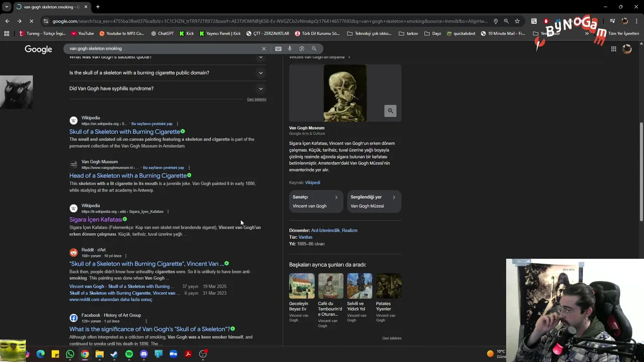Open the Google apps grid icon
This screenshot has width=644, height=362.
coord(614,49)
